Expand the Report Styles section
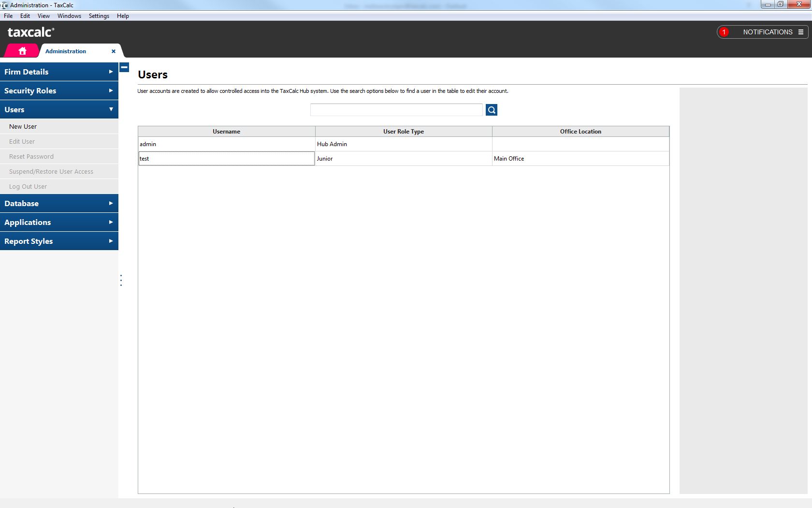The image size is (812, 508). 59,241
